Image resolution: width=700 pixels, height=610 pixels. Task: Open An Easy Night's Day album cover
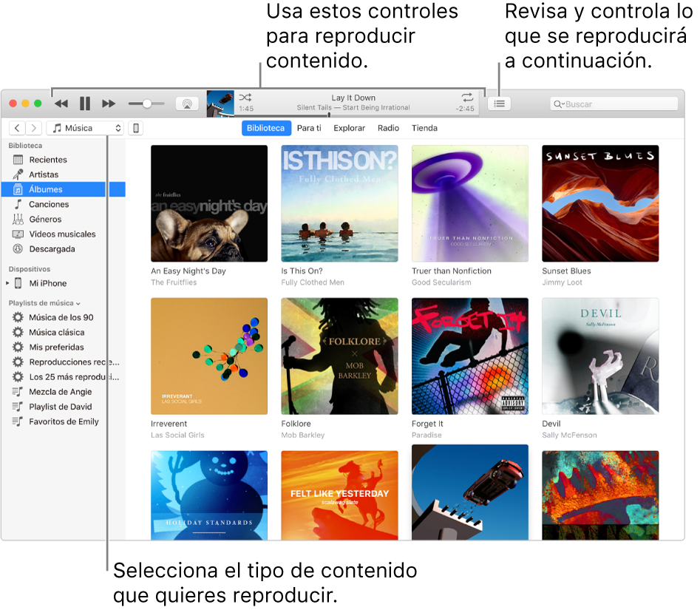coord(209,203)
